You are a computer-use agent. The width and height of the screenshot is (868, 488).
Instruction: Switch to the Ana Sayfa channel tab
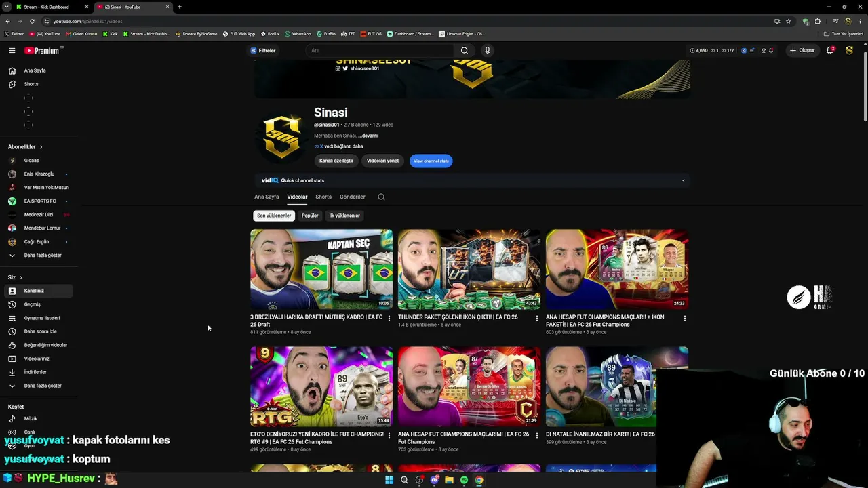267,197
